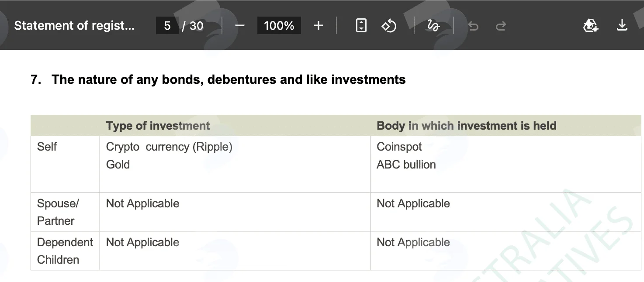Select the draw annotation tool
This screenshot has height=282, width=644.
click(x=433, y=26)
